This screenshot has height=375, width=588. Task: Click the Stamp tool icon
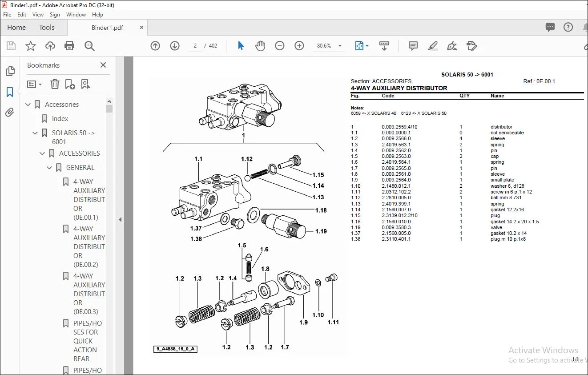(x=472, y=46)
